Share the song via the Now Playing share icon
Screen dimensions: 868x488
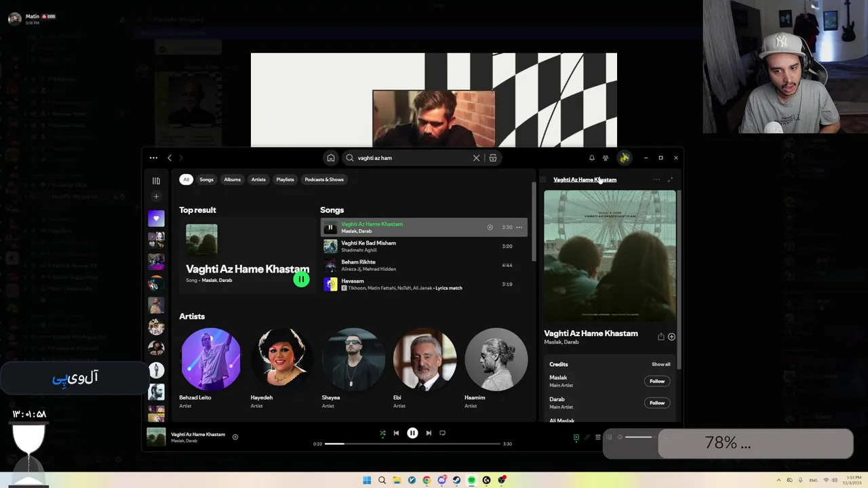point(660,337)
